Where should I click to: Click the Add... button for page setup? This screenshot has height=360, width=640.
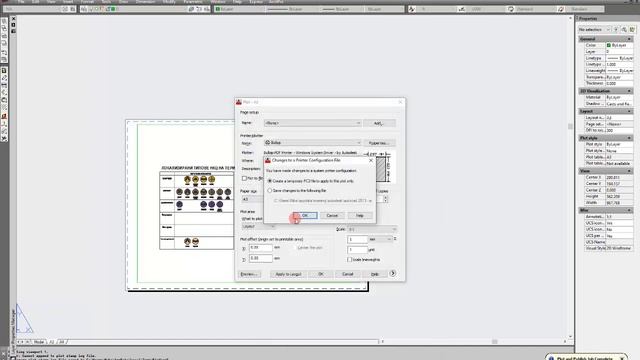(379, 123)
